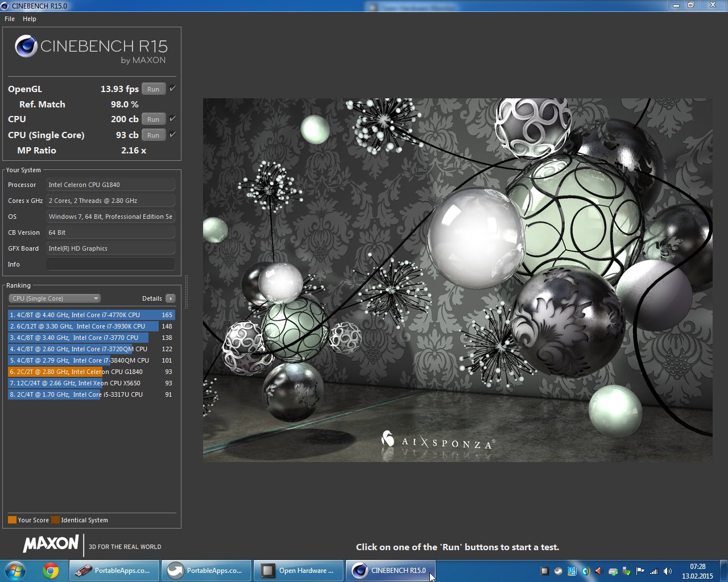Viewport: 728px width, 582px height.
Task: Expand ranking Details arrow button
Action: pyautogui.click(x=170, y=298)
